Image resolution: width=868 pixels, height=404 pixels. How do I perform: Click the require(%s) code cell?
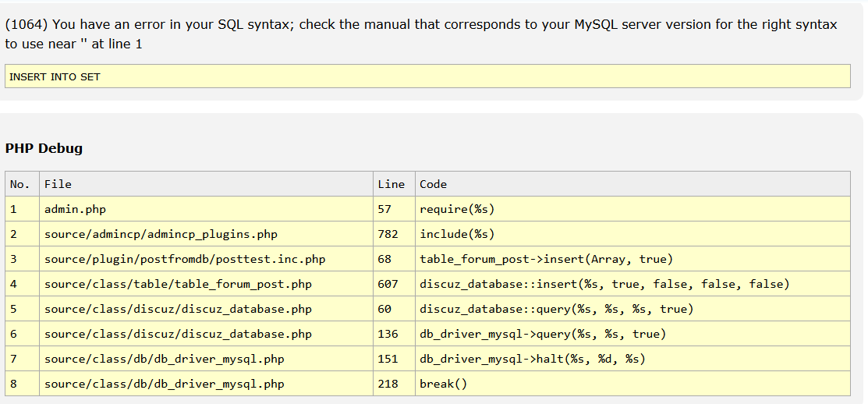point(457,209)
